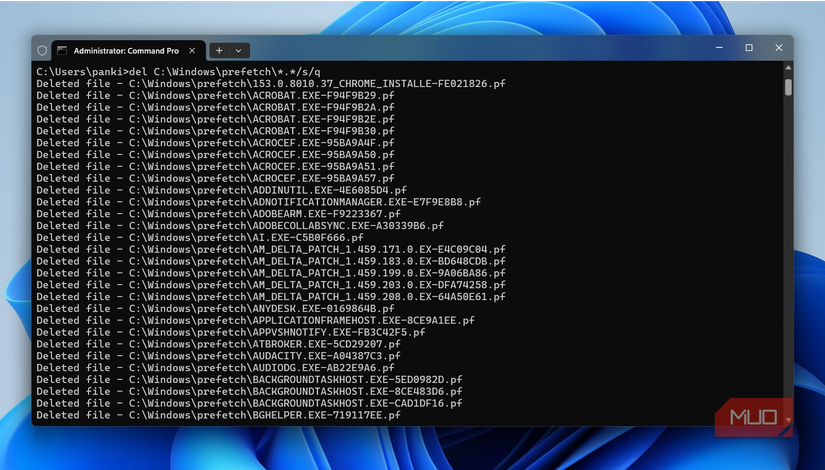Click the ADDINUTIL.EXE-4E6085D4.pf line
The height and width of the screenshot is (470, 825).
pyautogui.click(x=222, y=190)
